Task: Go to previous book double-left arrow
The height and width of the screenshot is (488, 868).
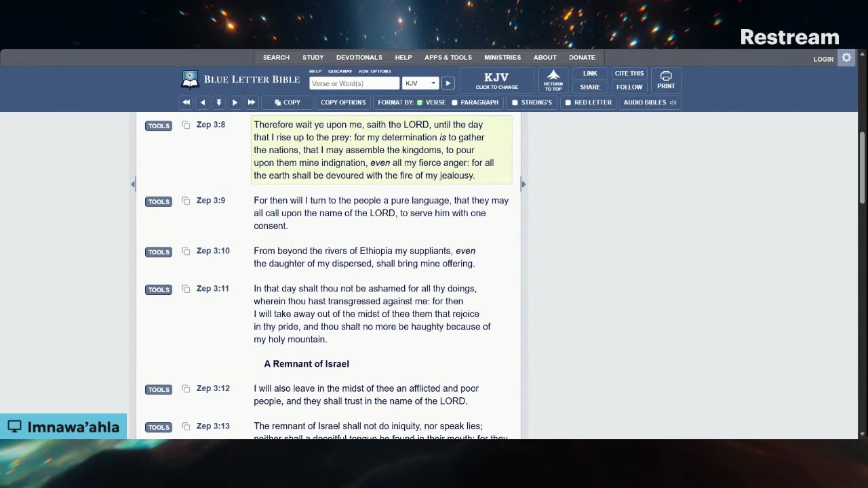Action: point(186,102)
